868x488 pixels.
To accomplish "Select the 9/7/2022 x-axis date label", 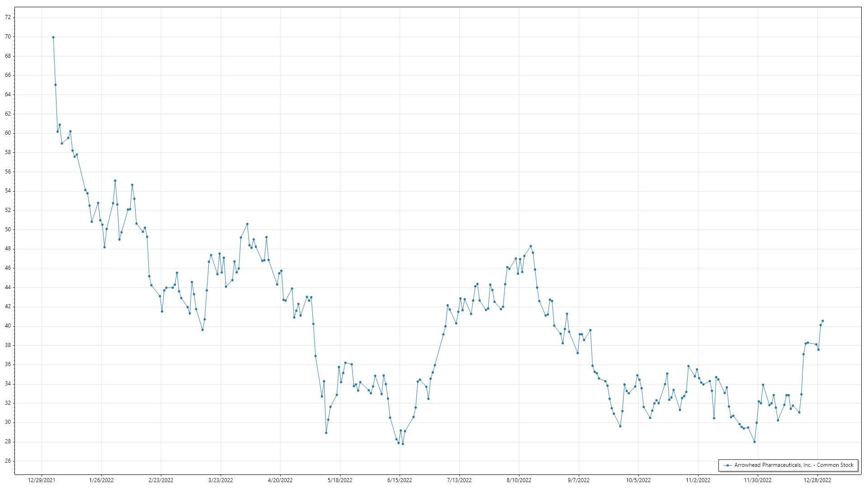I will (579, 480).
